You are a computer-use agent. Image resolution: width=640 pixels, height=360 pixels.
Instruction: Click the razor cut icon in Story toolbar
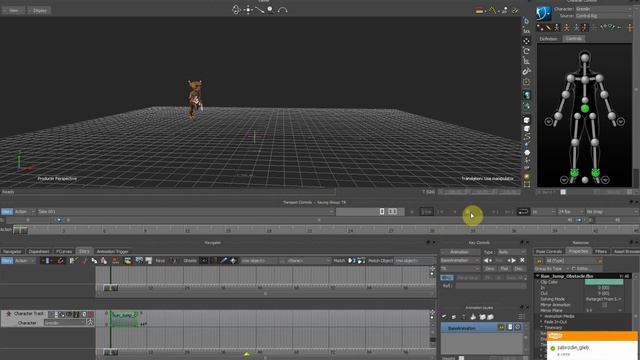pyautogui.click(x=85, y=260)
